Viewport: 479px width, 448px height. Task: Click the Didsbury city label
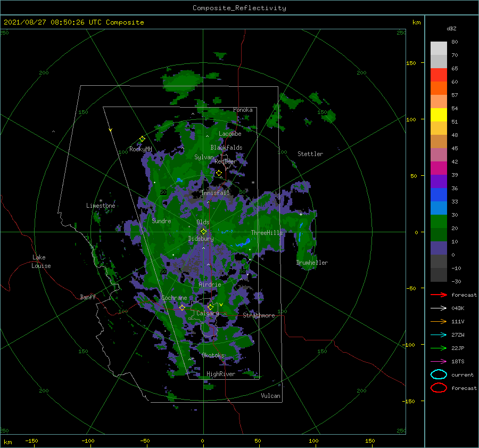pyautogui.click(x=201, y=239)
